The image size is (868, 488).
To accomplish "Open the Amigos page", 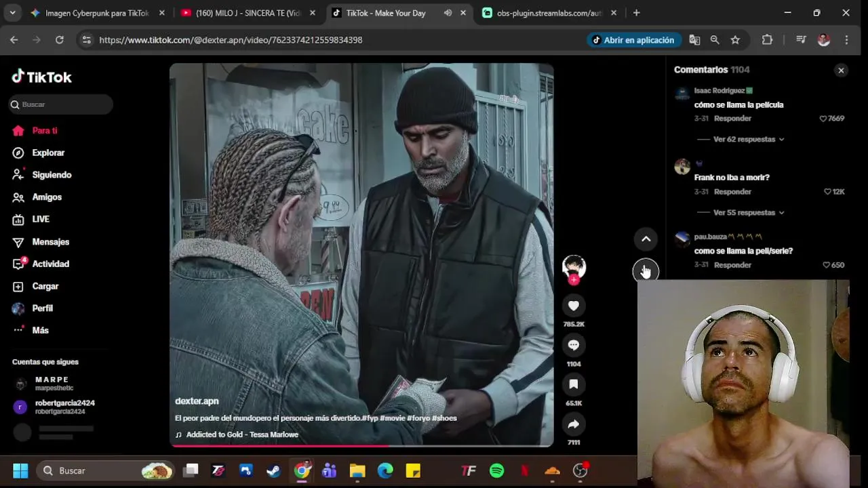I will tap(37, 197).
